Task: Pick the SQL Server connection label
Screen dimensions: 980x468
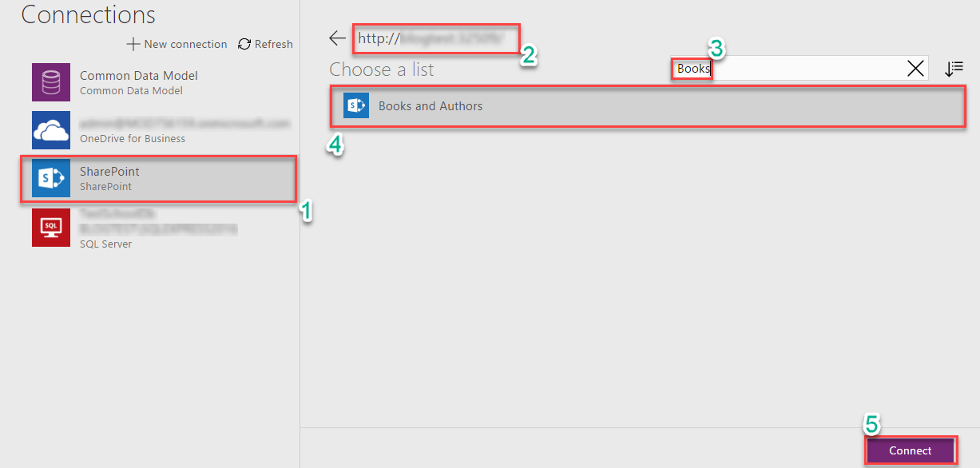Action: [106, 244]
